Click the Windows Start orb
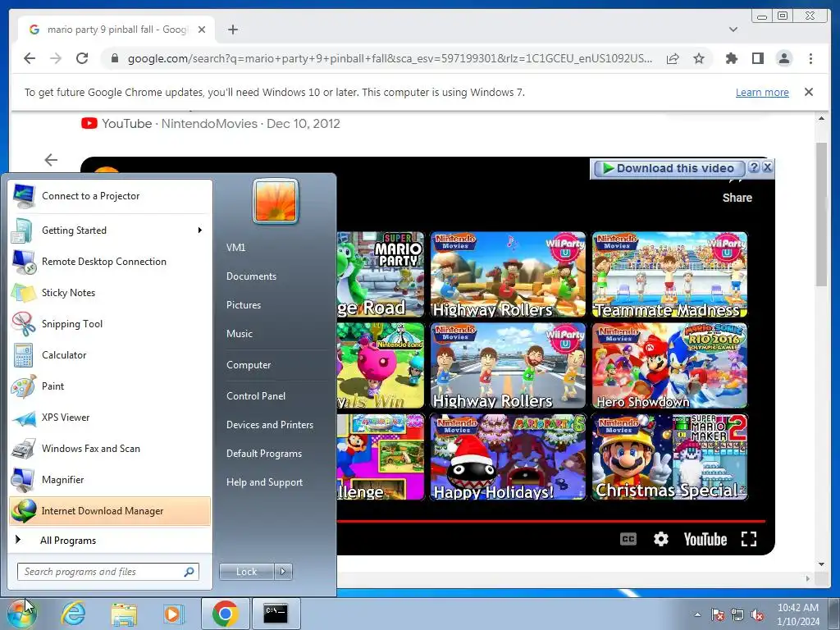This screenshot has width=840, height=630. coord(21,614)
